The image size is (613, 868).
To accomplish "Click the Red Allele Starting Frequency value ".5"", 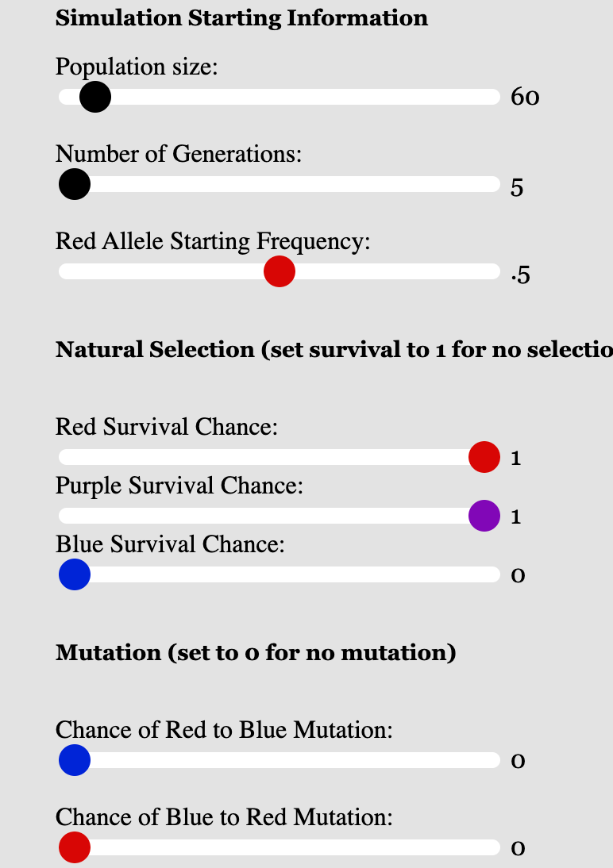I will point(521,276).
